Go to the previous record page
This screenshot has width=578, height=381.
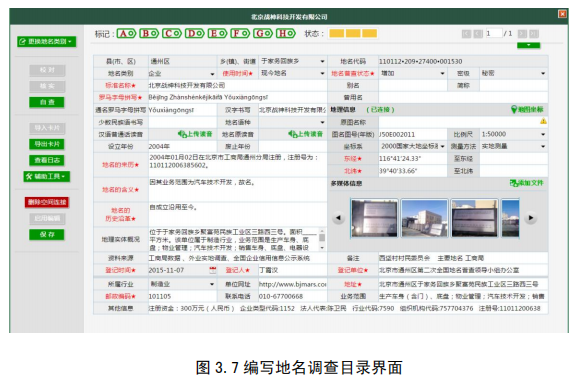(x=478, y=34)
